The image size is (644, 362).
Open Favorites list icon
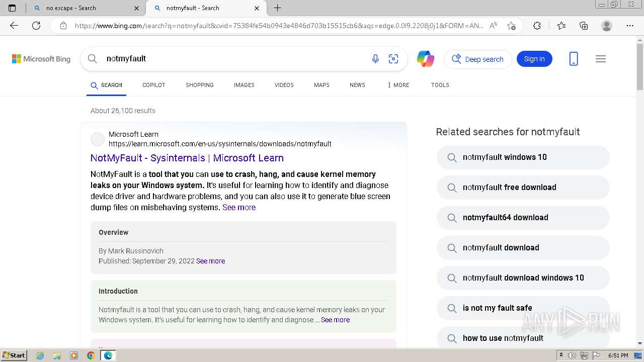(561, 26)
